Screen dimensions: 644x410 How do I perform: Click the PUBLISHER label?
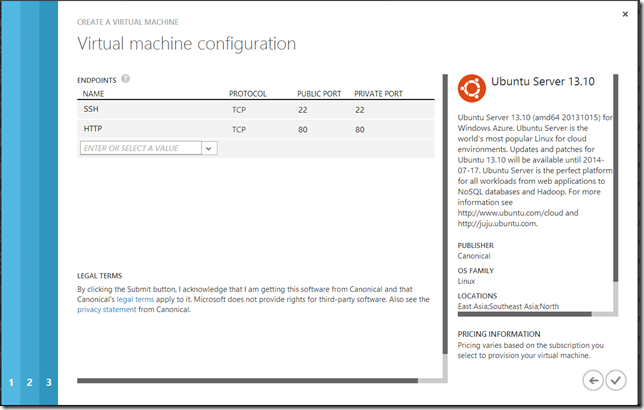(476, 246)
